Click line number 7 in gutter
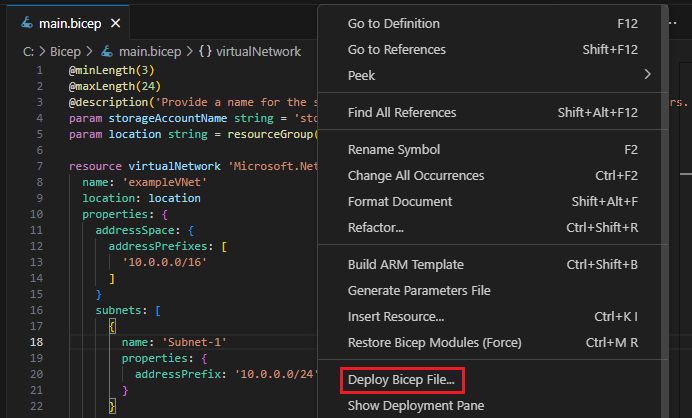Screen dimensions: 692x418 39,166
